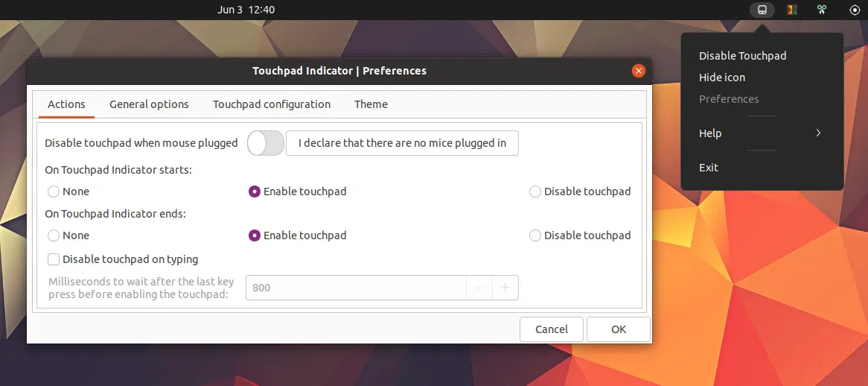The image size is (868, 386).
Task: Go to the Theme tab
Action: click(371, 104)
